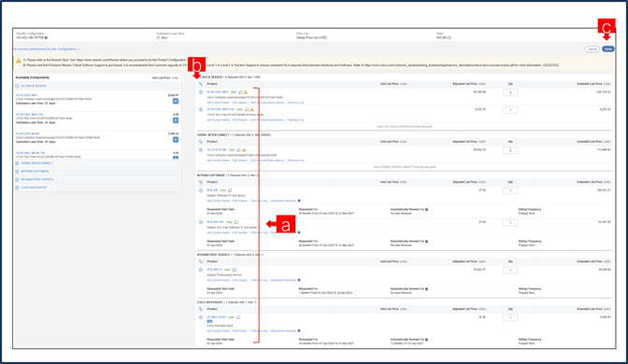This screenshot has height=364, width=628.
Task: Click Edit Options under selected HCIAF220C-M6S
Action: 240,103
